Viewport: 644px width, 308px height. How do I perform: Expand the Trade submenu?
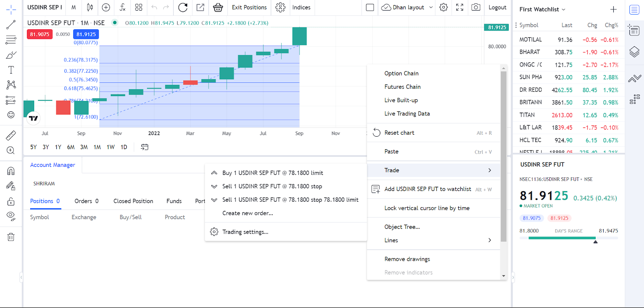click(433, 170)
